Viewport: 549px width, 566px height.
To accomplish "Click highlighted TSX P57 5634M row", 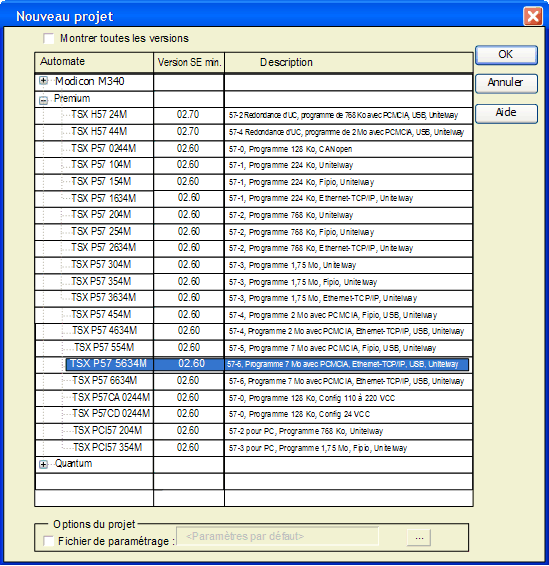I will pos(267,364).
